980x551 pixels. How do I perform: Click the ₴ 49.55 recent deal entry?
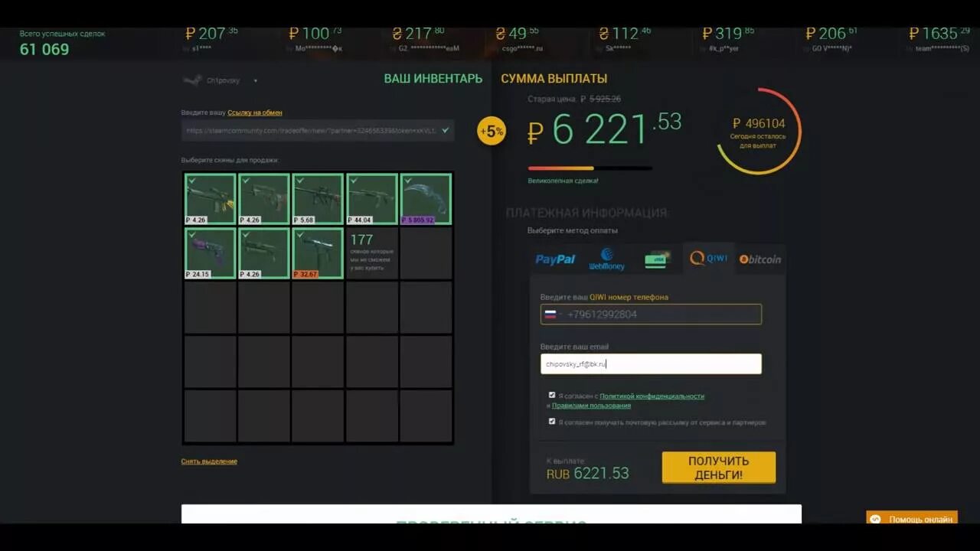pyautogui.click(x=519, y=38)
